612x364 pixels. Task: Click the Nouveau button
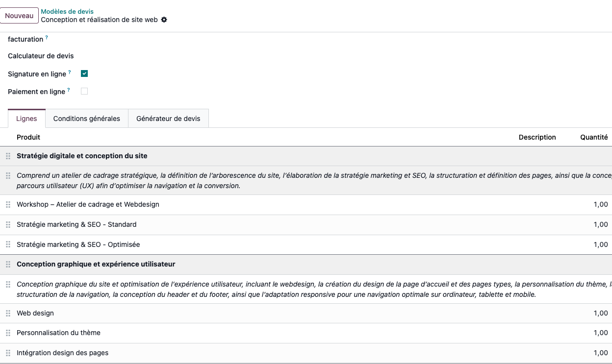point(19,16)
